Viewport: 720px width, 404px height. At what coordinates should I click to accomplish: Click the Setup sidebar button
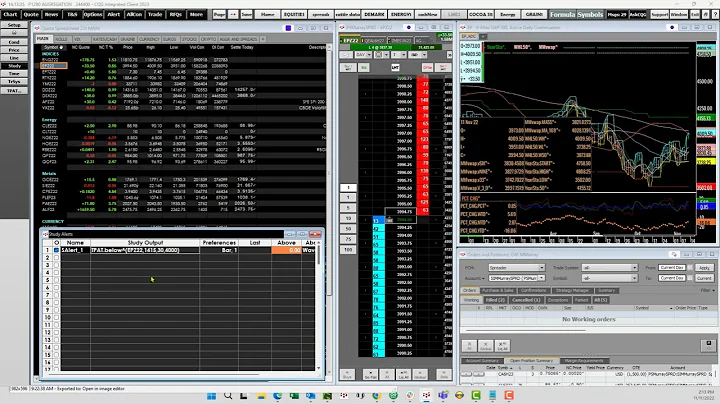point(14,25)
